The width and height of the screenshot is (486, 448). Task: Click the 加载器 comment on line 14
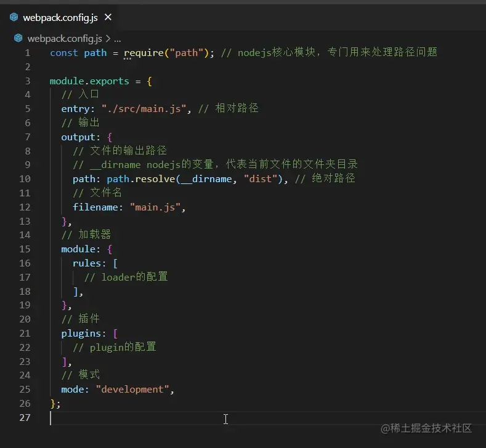(86, 234)
